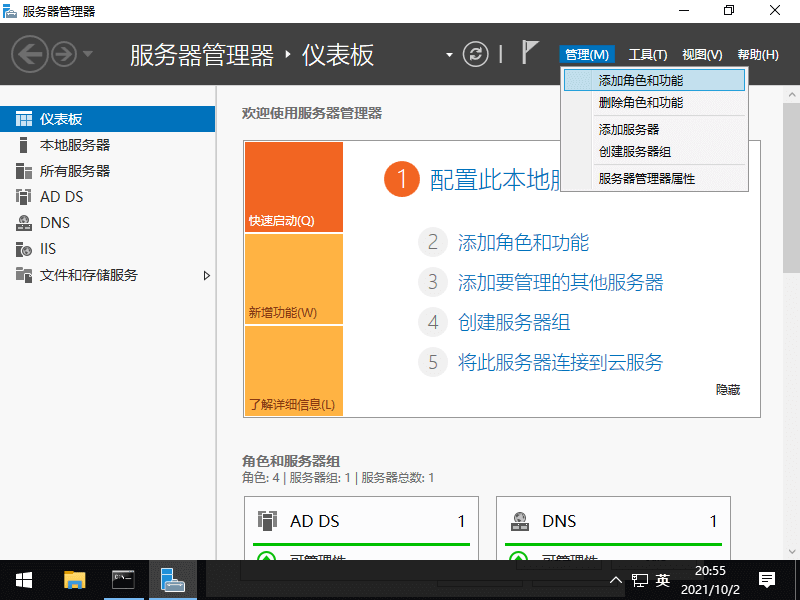Image resolution: width=800 pixels, height=600 pixels.
Task: Click the scrollbar down arrow
Action: 791,551
